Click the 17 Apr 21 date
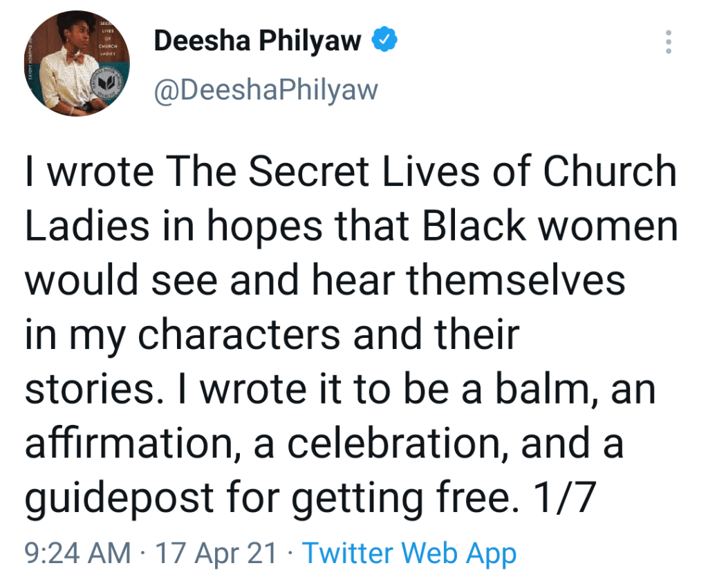 216,553
